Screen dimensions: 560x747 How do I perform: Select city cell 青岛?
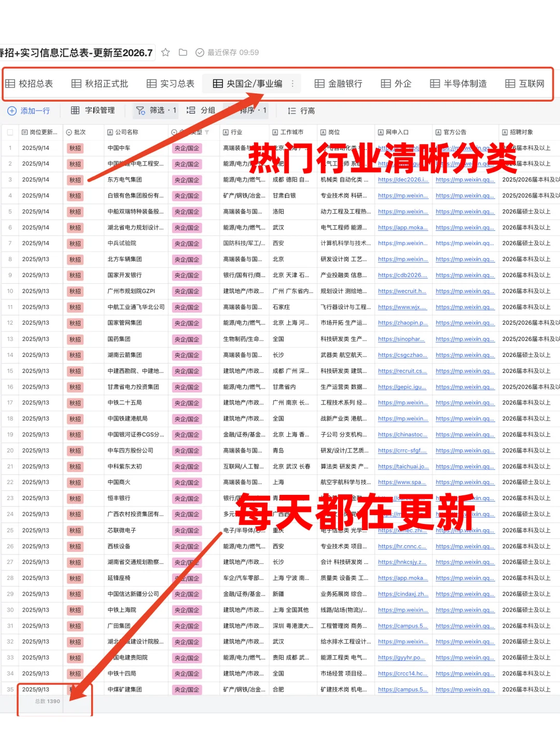(x=293, y=450)
